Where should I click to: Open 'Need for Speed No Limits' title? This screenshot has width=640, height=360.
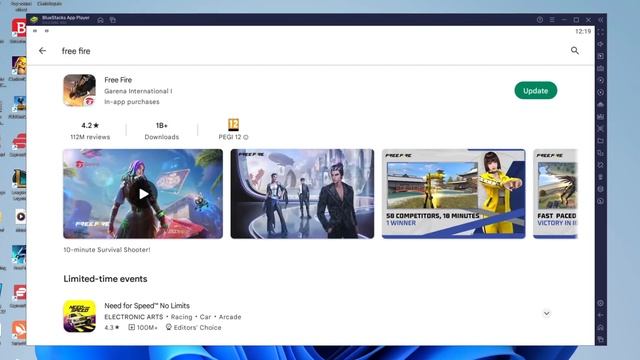147,306
